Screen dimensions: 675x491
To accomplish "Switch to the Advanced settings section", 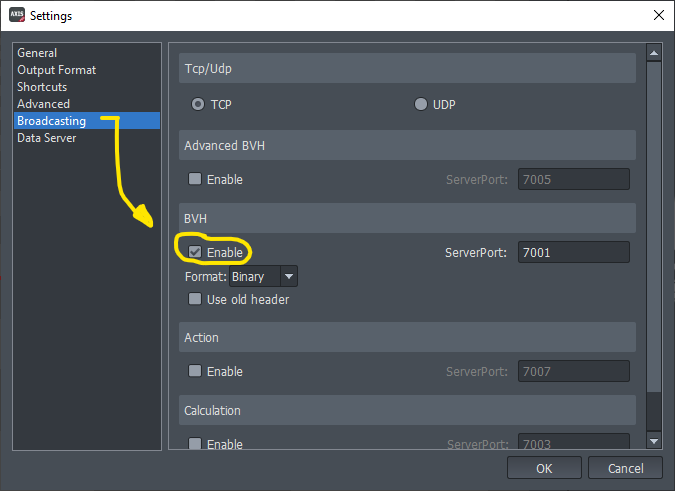I will [43, 104].
